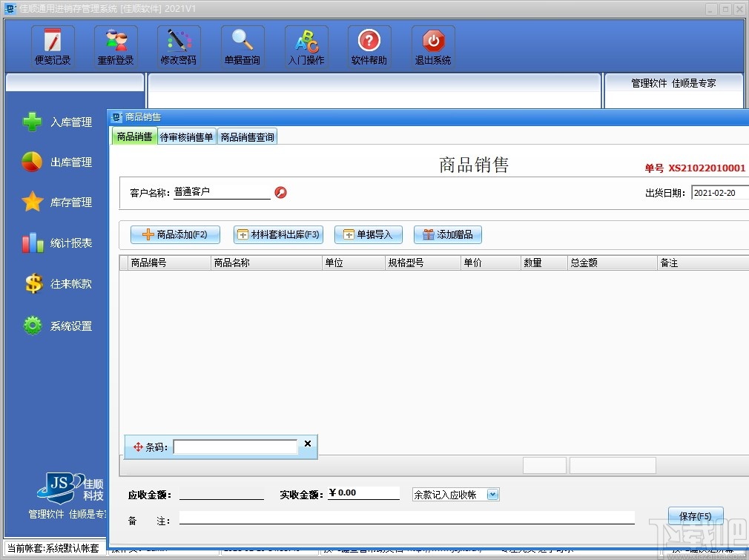Click inside the 条码 barcode input field
The image size is (749, 560).
click(235, 447)
